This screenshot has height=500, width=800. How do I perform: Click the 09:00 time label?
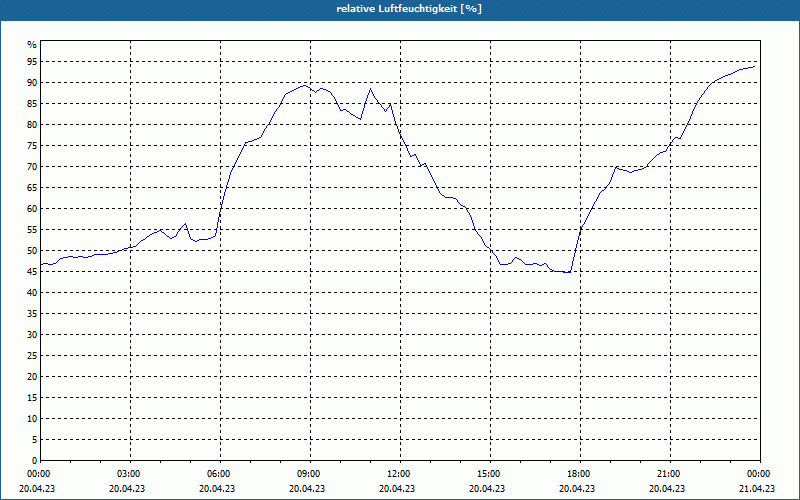pyautogui.click(x=310, y=474)
